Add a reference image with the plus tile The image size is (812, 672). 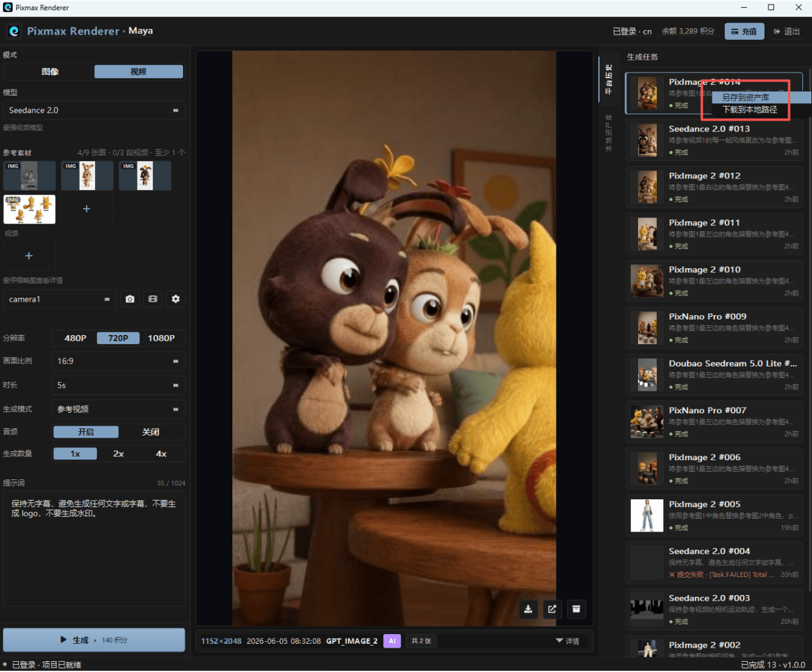click(87, 209)
